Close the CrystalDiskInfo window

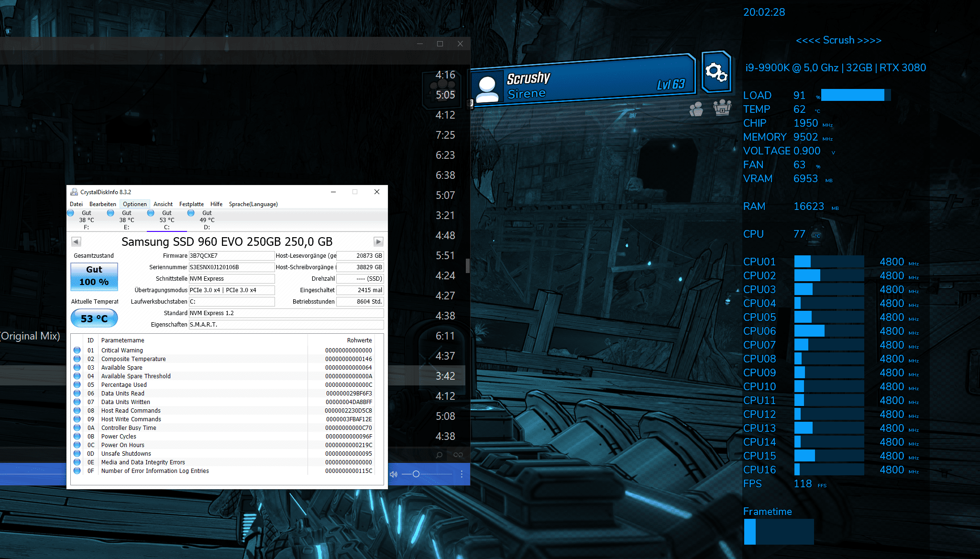(377, 192)
